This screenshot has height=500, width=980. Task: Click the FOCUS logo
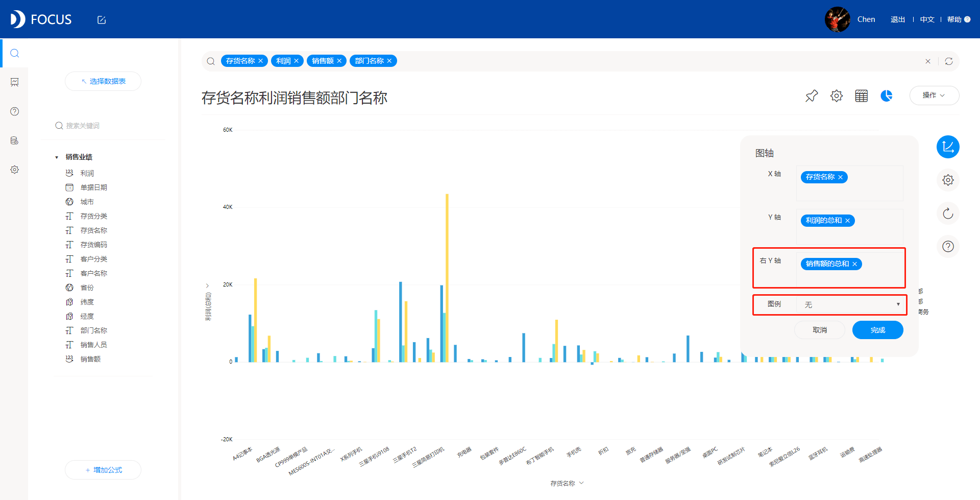coord(41,19)
